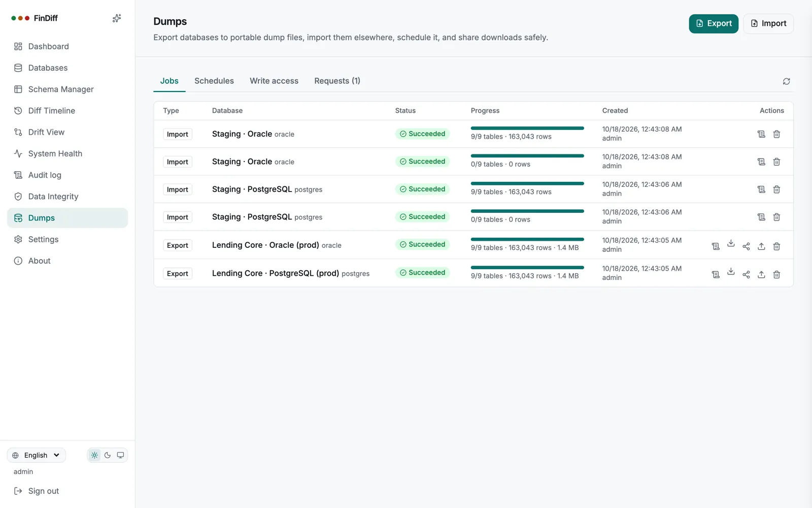This screenshot has width=812, height=508.
Task: Open log for Staging Oracle 9/9 tables import
Action: [761, 134]
